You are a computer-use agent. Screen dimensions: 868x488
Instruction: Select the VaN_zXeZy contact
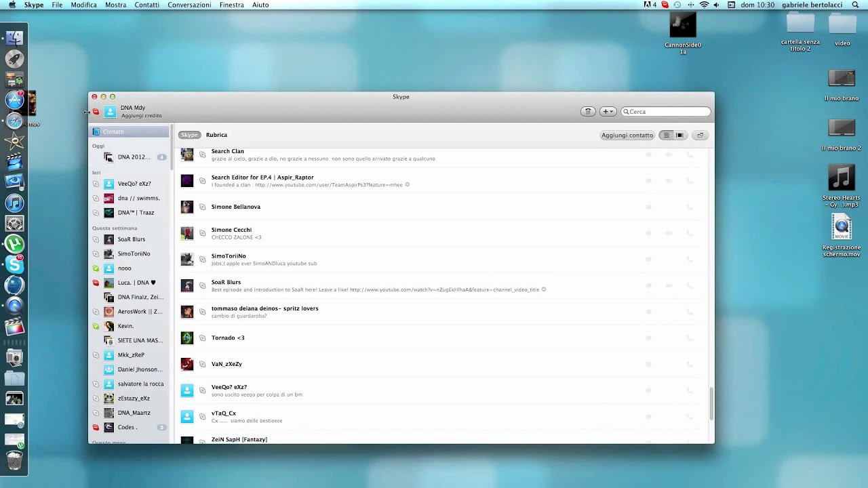click(441, 364)
